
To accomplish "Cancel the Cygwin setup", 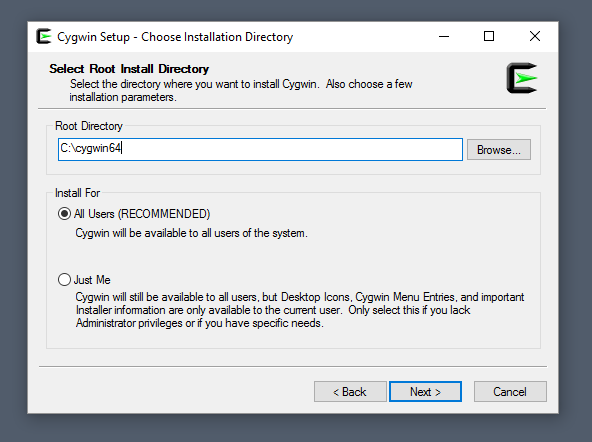I will [x=510, y=391].
